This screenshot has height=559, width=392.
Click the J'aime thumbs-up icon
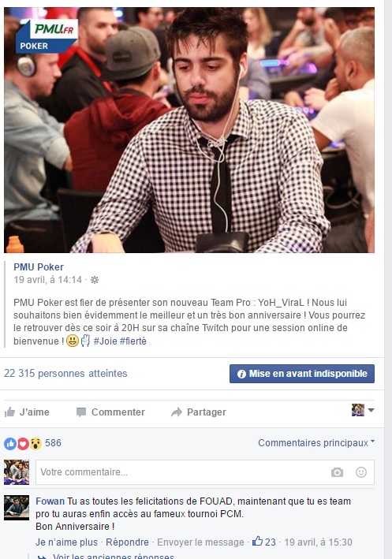[9, 412]
